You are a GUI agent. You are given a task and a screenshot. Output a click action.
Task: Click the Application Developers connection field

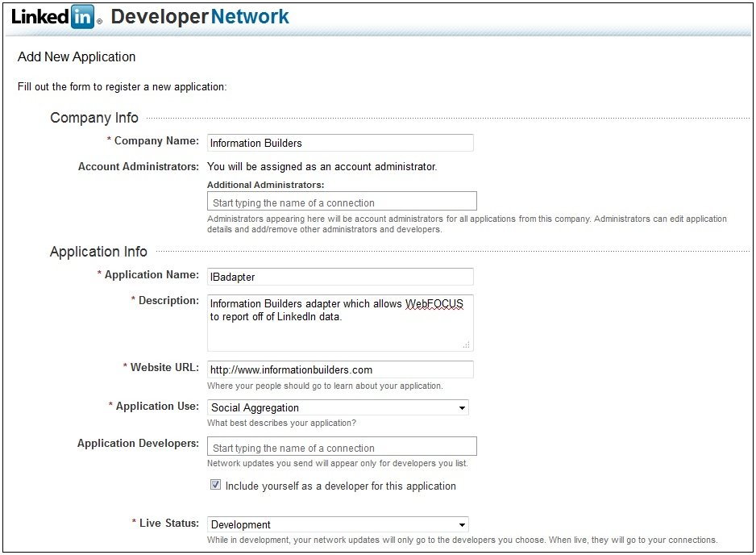342,446
